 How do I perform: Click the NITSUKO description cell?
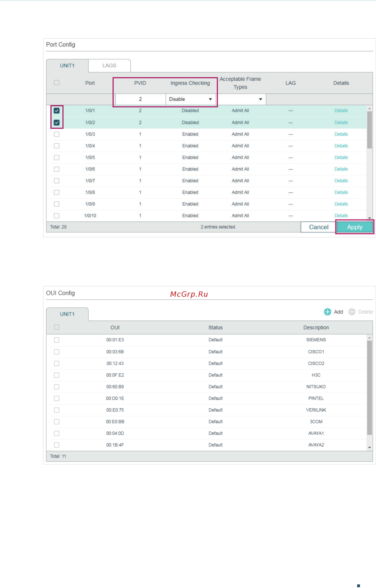tap(316, 387)
